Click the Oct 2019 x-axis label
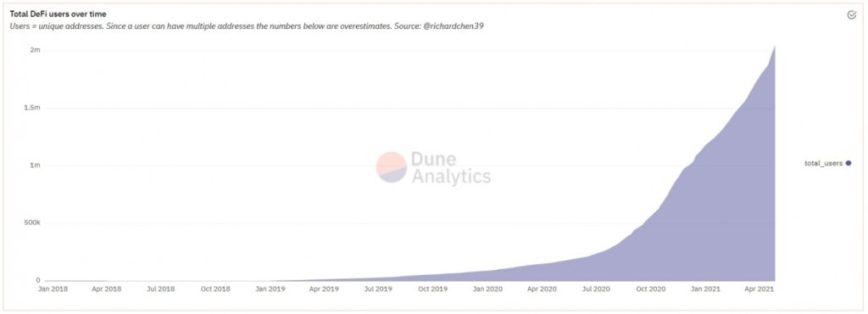868x314 pixels. [x=433, y=289]
